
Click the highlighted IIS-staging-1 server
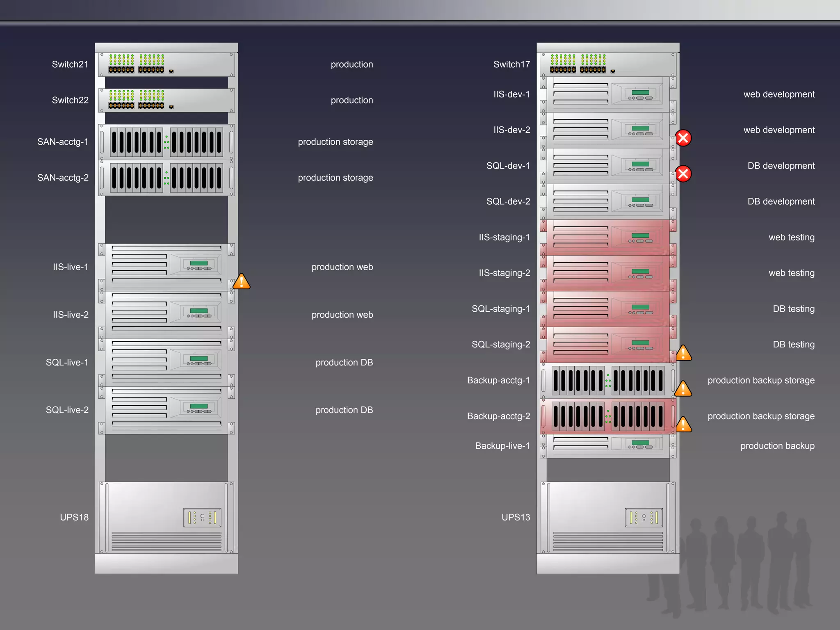tap(608, 237)
